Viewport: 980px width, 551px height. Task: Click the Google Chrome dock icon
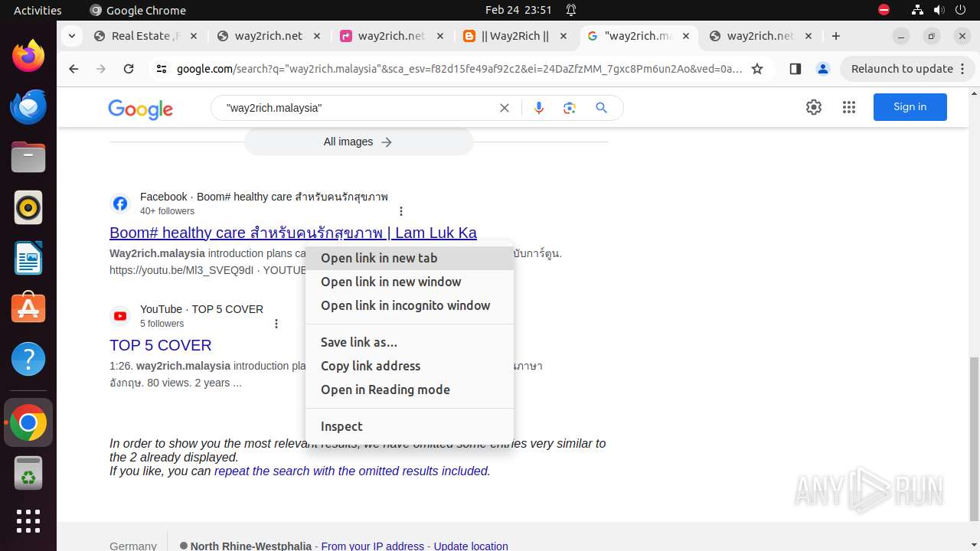coord(28,422)
